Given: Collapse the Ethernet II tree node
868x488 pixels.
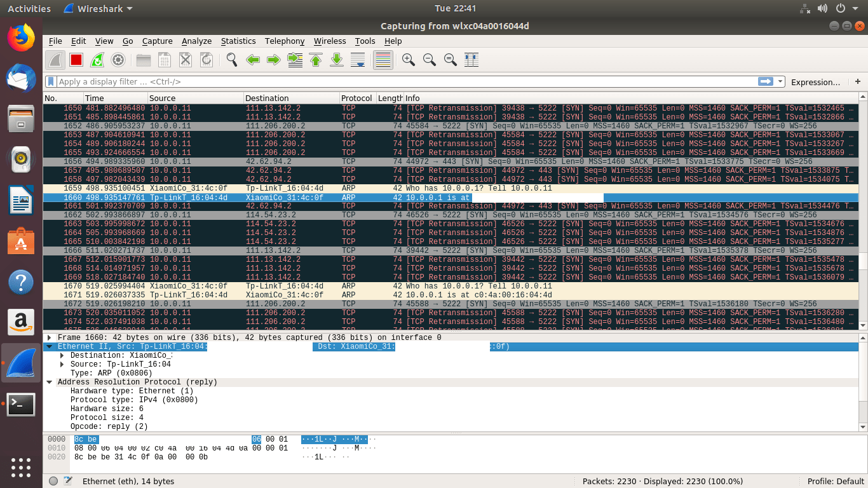Looking at the screenshot, I should (x=50, y=346).
